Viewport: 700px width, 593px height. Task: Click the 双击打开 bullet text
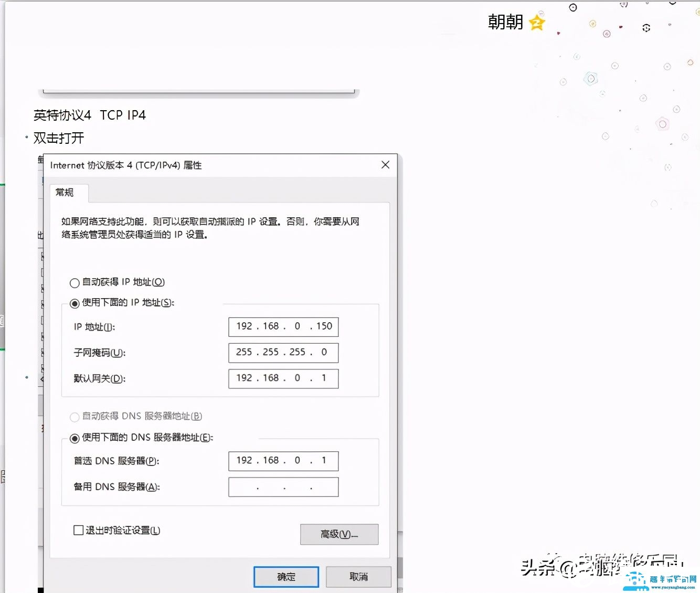coord(59,138)
